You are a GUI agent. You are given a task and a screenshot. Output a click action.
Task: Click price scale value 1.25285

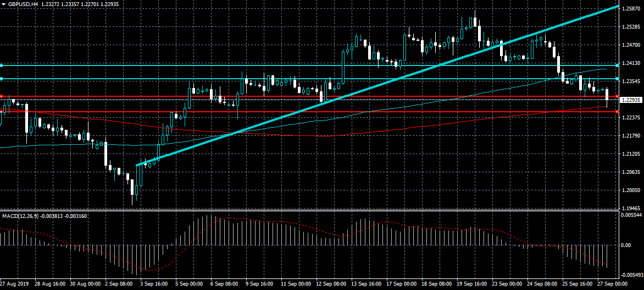[632, 26]
